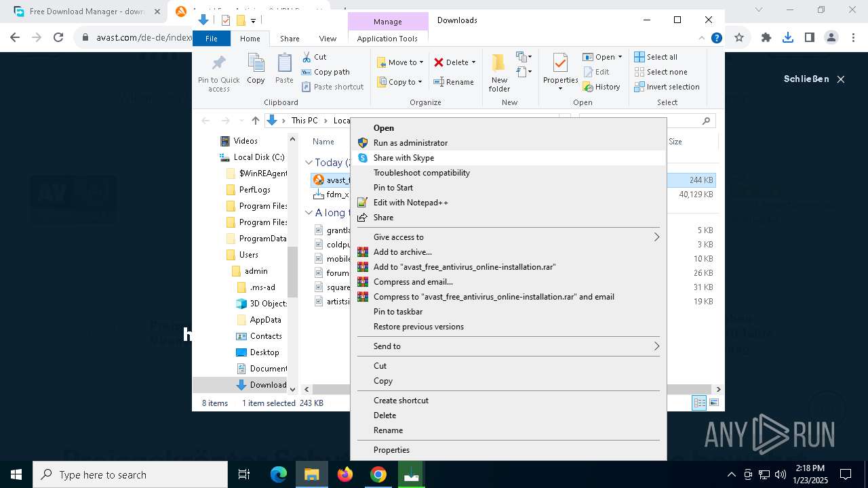Viewport: 868px width, 488px height.
Task: Click Select none in ribbon
Action: [660, 72]
